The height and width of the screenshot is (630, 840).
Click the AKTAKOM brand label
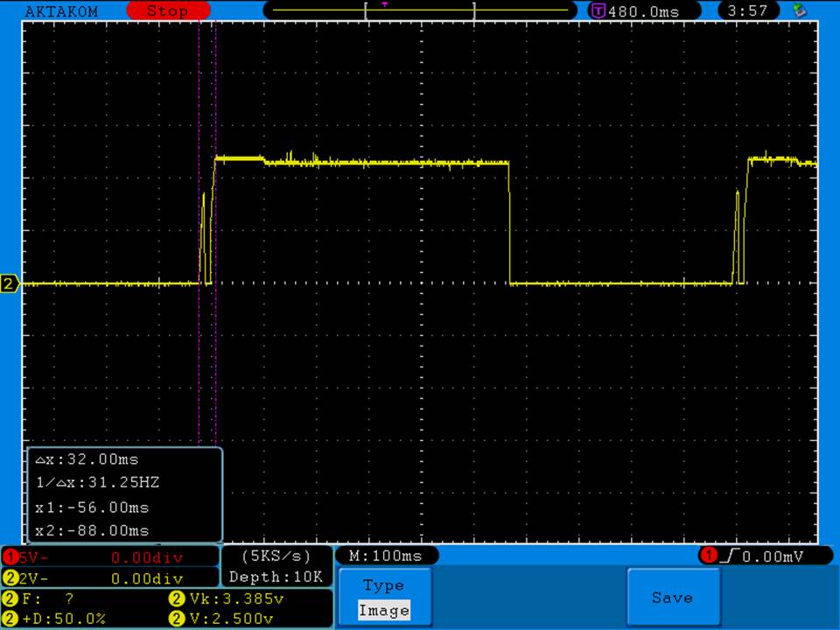[x=61, y=11]
